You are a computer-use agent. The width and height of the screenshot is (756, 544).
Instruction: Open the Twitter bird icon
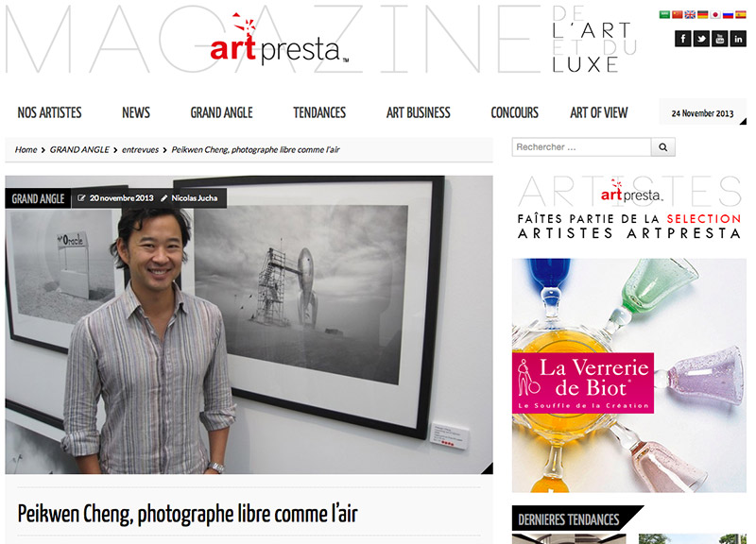(701, 38)
